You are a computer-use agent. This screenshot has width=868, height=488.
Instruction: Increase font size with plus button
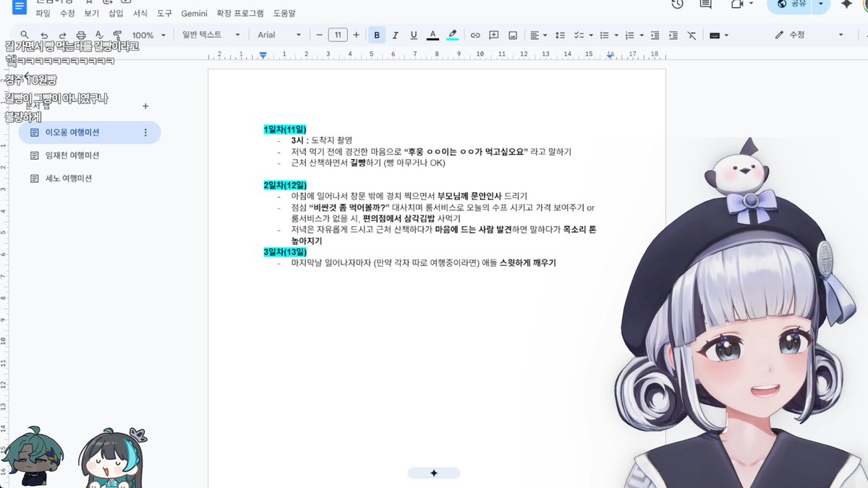pyautogui.click(x=356, y=35)
